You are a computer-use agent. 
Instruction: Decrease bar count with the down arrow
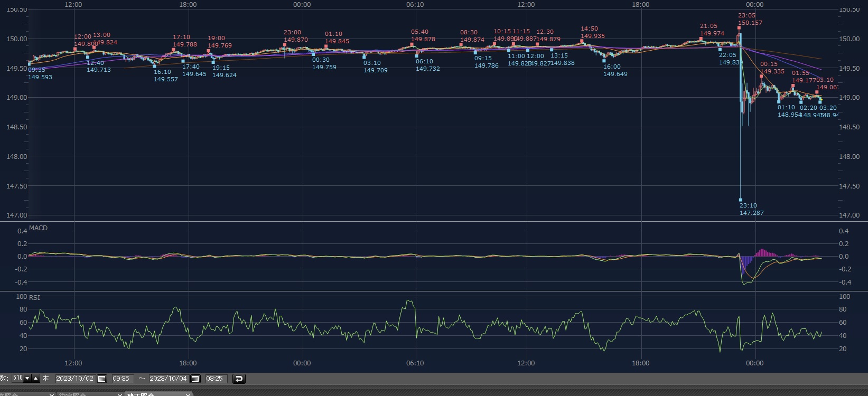point(27,379)
